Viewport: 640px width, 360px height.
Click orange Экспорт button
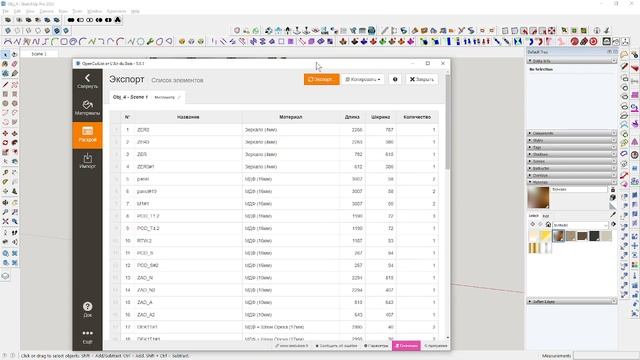click(321, 79)
